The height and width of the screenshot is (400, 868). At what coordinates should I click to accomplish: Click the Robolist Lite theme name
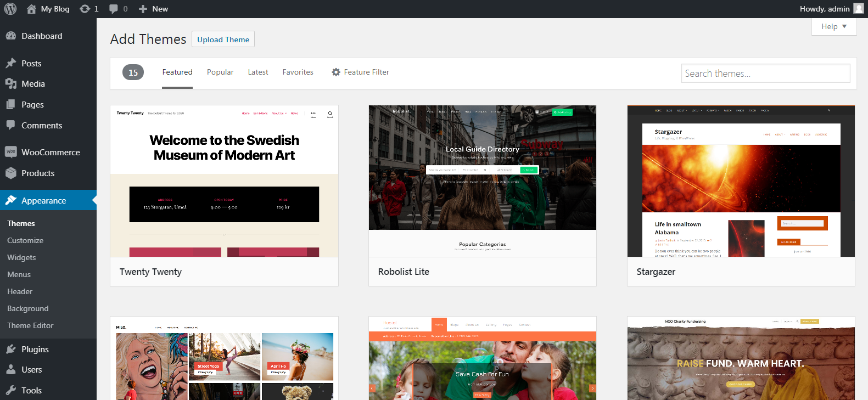click(404, 272)
